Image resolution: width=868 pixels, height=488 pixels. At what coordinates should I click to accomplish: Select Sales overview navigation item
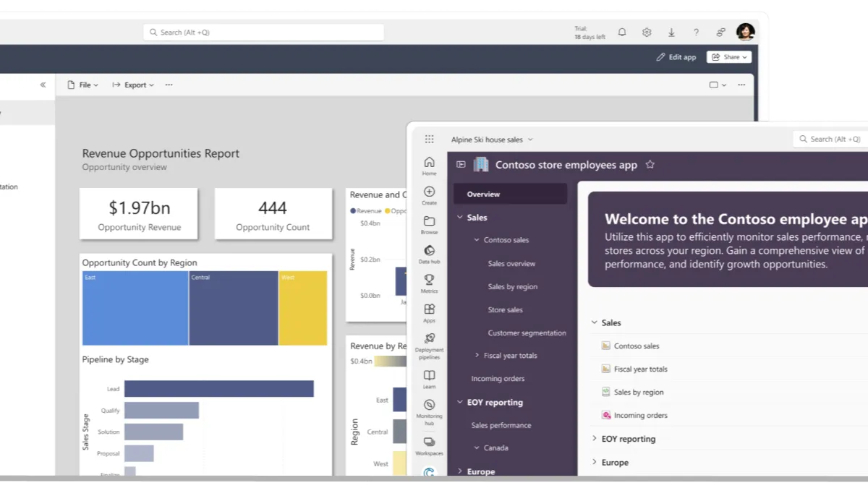[x=512, y=264]
